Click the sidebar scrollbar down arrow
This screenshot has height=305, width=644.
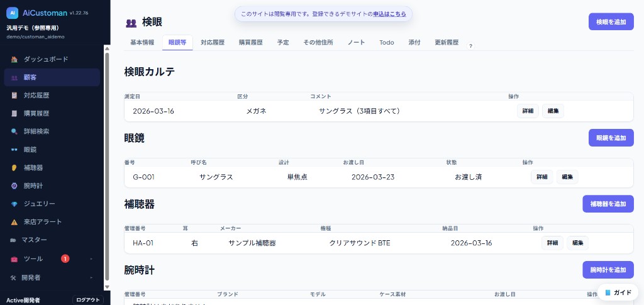pos(107,287)
